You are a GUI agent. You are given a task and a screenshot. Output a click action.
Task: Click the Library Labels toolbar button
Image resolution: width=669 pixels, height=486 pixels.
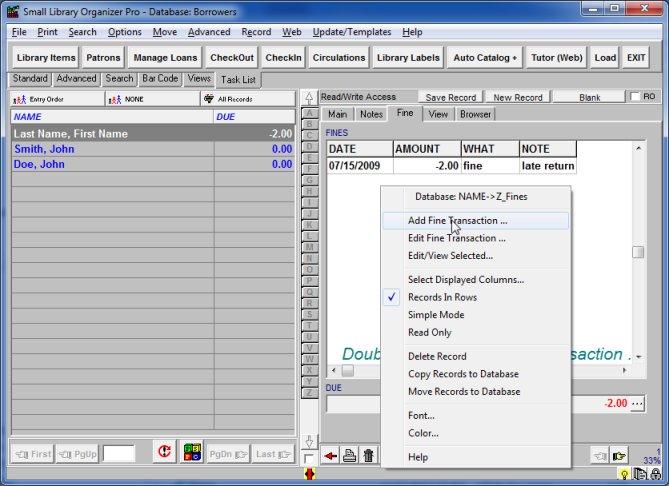(x=408, y=58)
